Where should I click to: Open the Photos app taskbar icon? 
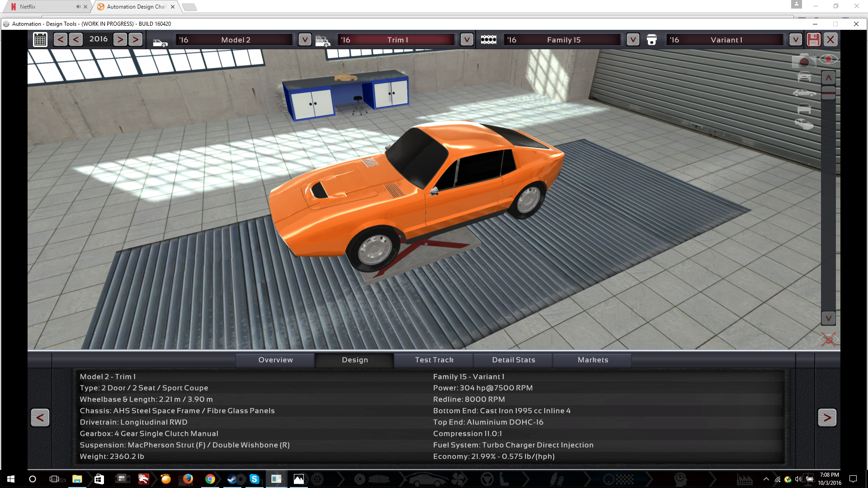(x=298, y=479)
